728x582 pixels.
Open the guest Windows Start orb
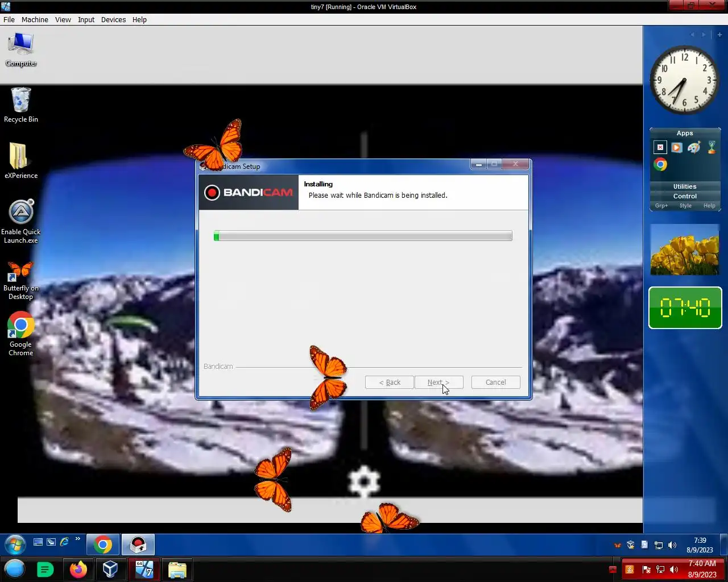(15, 544)
